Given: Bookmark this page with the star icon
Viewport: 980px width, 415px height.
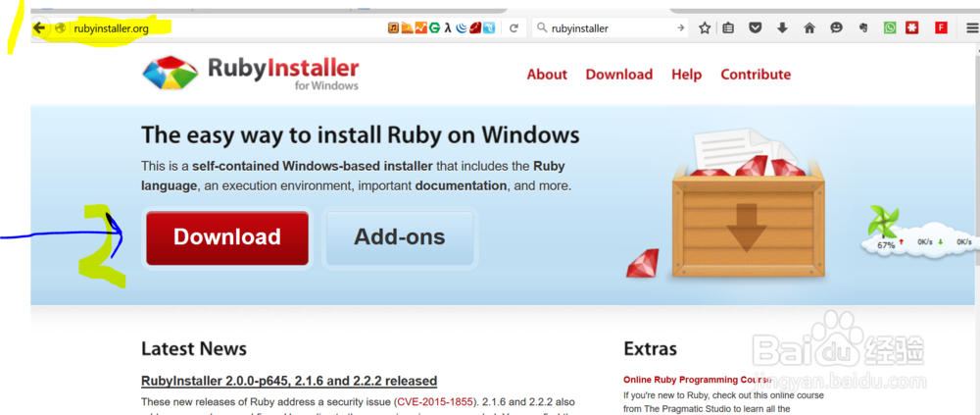Looking at the screenshot, I should point(705,28).
